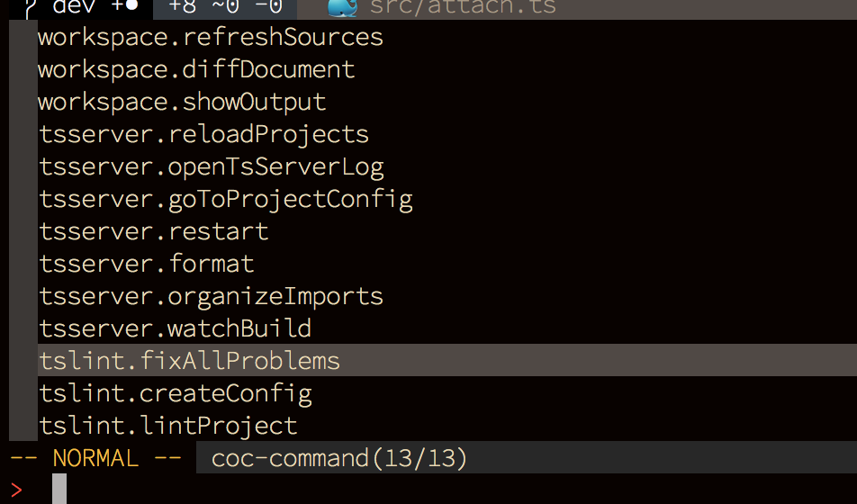Click the git diff stats +8 ~0 -0
Screen dimensions: 857x504
(225, 8)
